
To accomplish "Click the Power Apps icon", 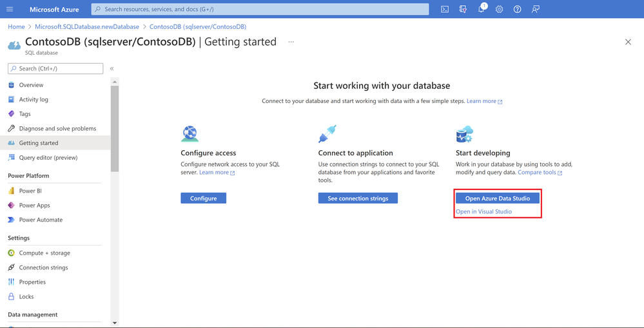I will (12, 206).
